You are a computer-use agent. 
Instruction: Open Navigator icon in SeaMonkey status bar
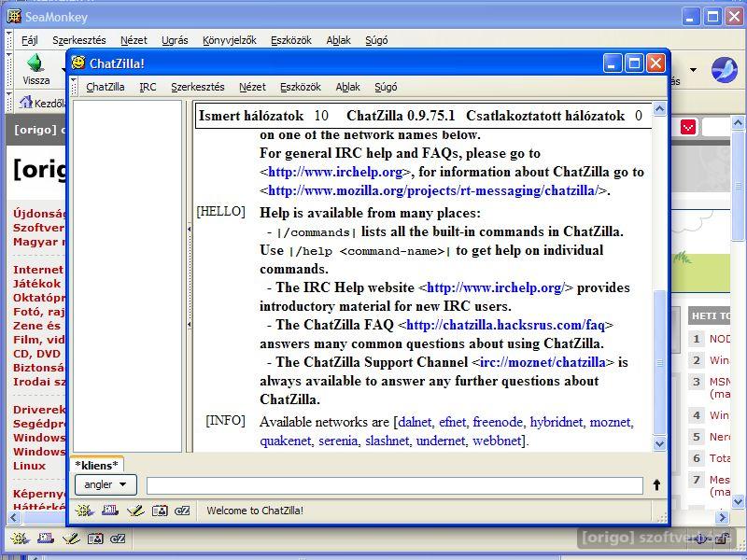point(20,539)
